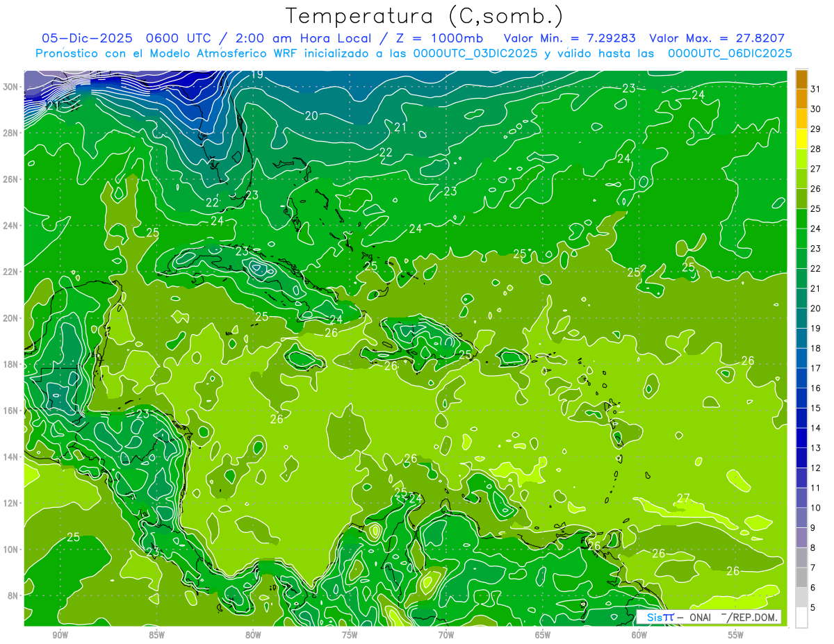Click the 90W longitude axis label

tap(60, 635)
